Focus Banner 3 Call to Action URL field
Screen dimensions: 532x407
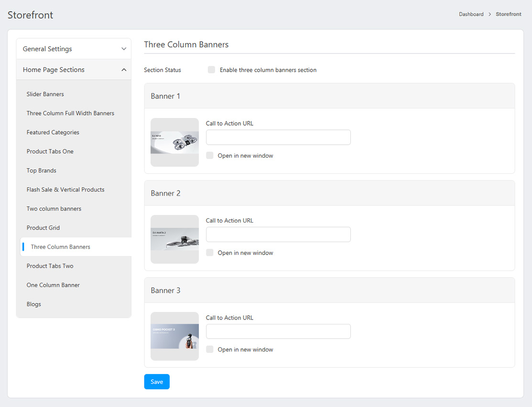point(278,332)
